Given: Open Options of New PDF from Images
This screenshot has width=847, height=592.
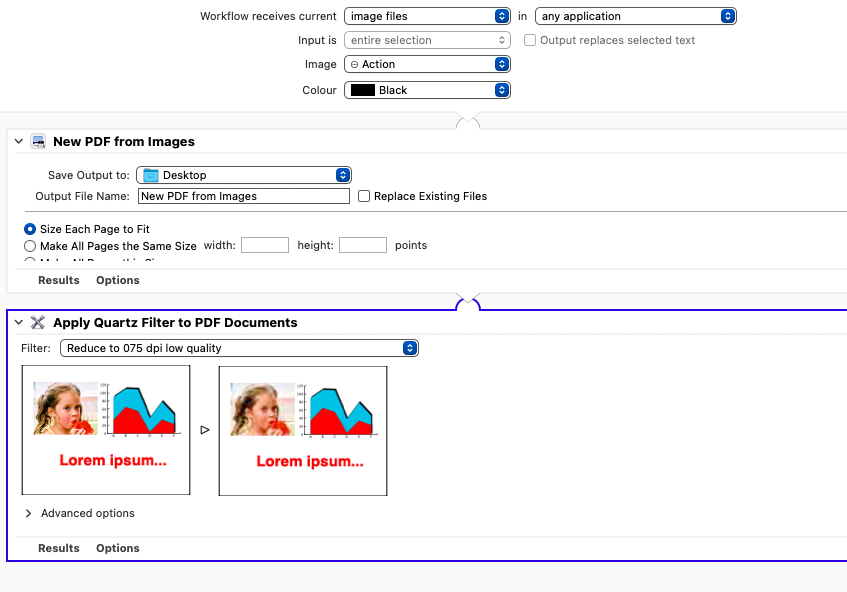Looking at the screenshot, I should tap(118, 280).
